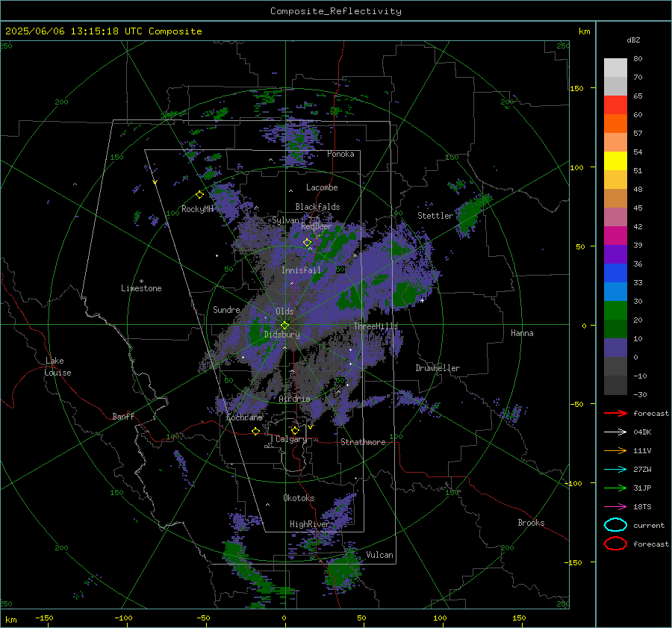
Task: Click the Blackfalds label
Action: tap(317, 207)
